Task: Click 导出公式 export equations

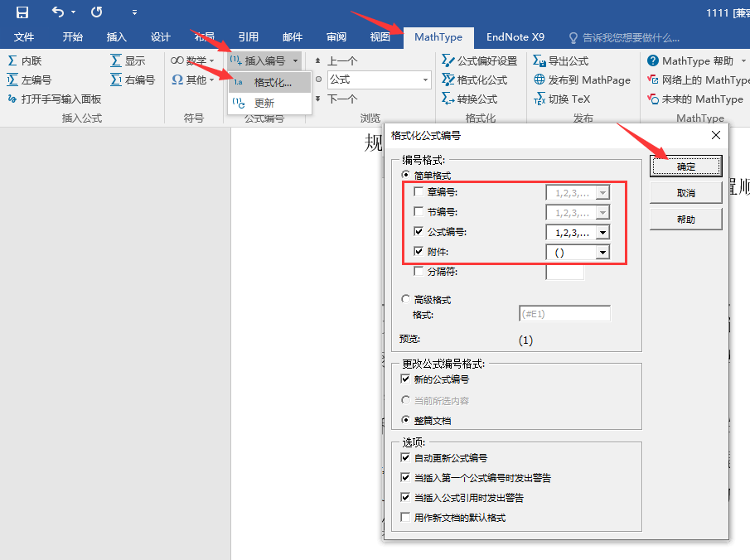Action: pyautogui.click(x=561, y=60)
